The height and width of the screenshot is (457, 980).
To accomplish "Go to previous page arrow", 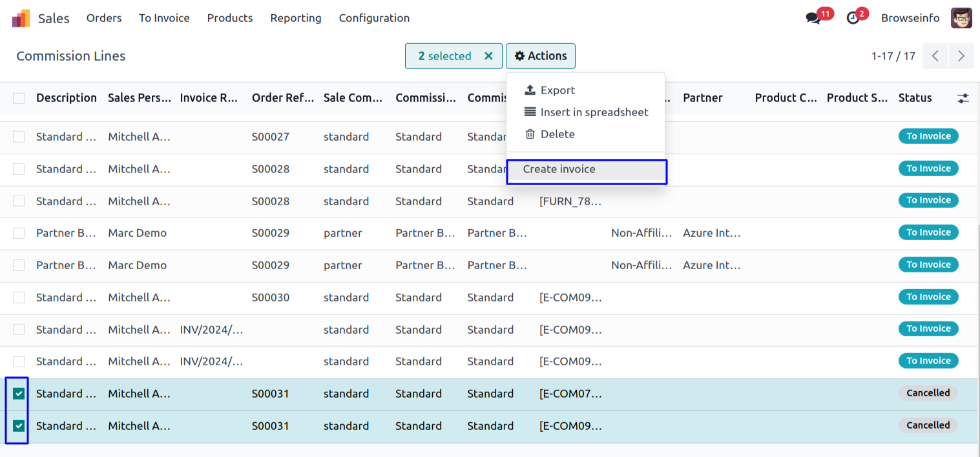I will tap(935, 56).
